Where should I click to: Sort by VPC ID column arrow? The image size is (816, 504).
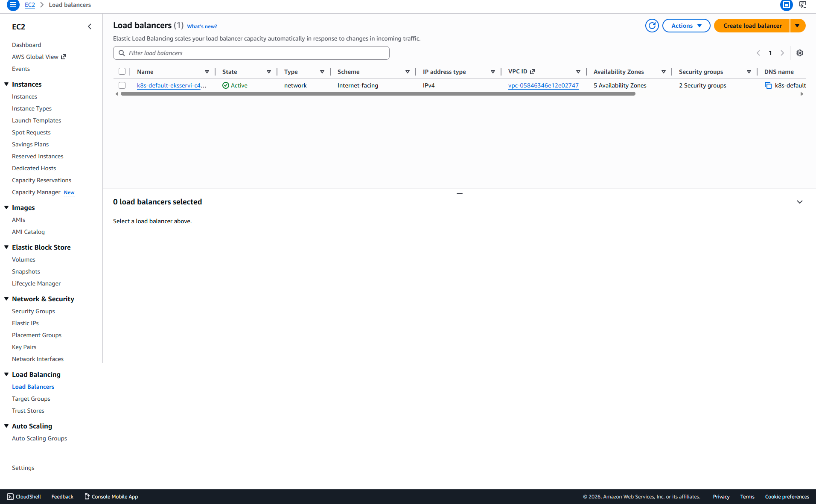578,72
